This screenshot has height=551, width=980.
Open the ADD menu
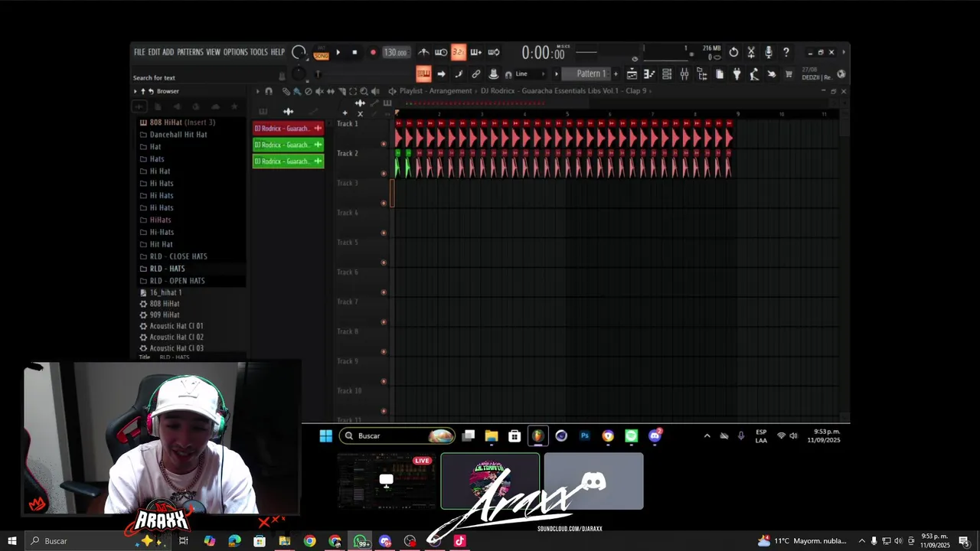[168, 52]
